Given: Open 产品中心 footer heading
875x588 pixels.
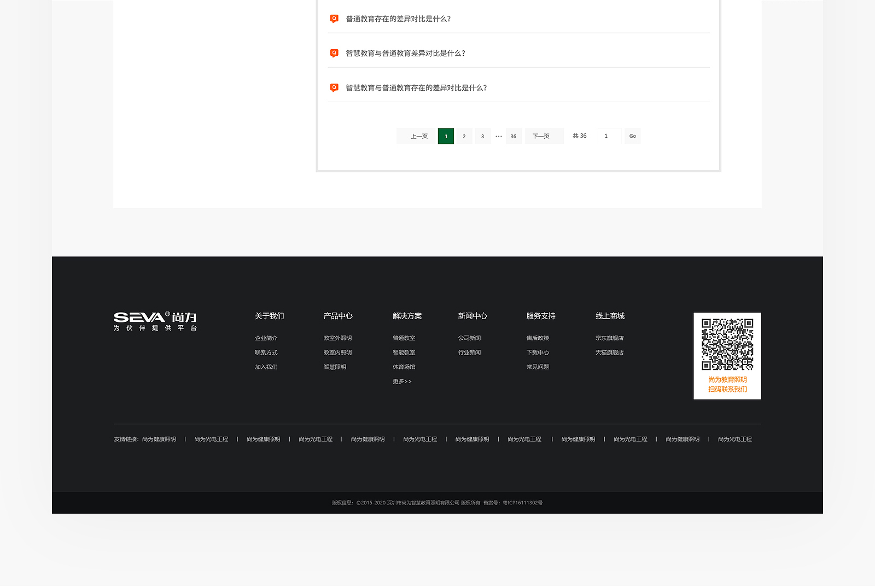Looking at the screenshot, I should pos(338,316).
